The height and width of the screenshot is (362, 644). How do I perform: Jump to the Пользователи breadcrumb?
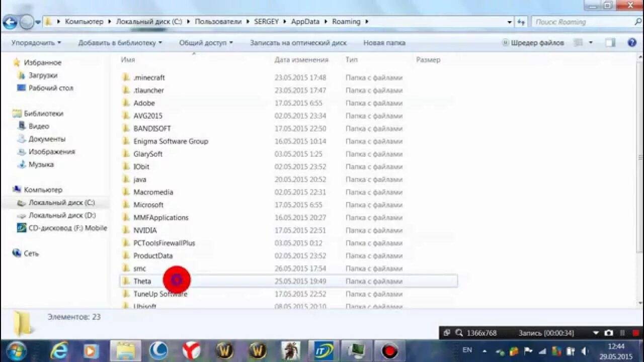218,22
